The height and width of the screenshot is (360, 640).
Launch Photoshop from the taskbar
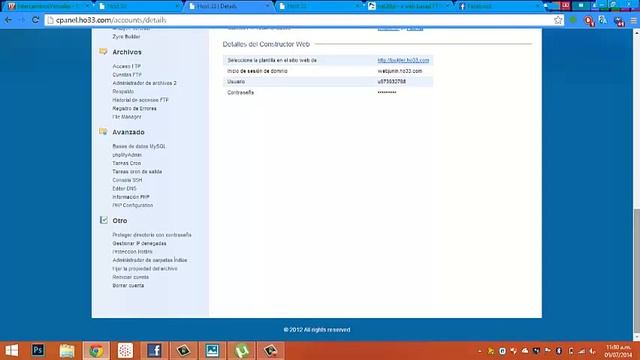tap(38, 350)
